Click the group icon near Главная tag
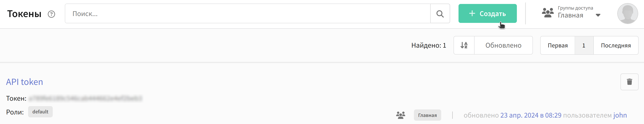 pyautogui.click(x=401, y=115)
